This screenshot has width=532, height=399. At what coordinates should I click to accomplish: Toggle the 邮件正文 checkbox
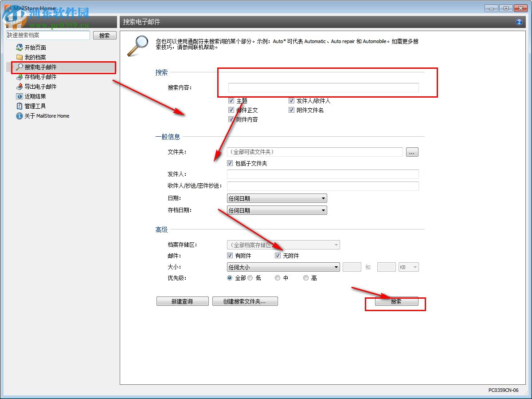click(x=231, y=110)
